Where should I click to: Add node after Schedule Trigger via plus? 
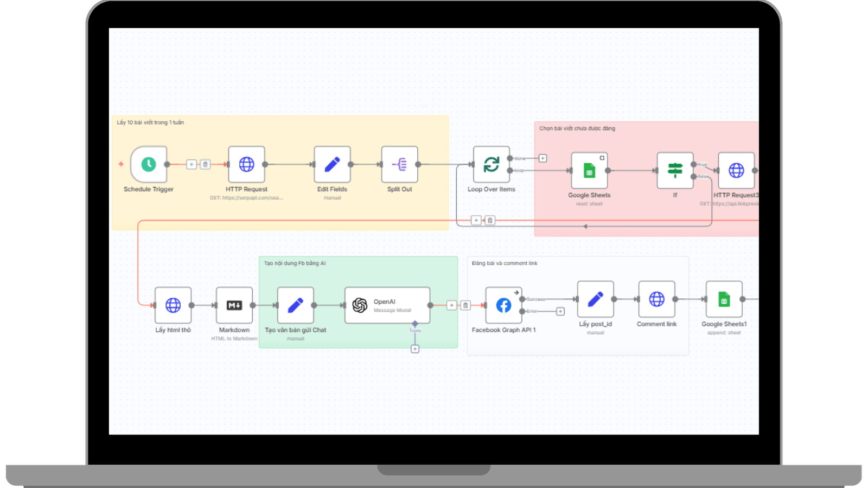coord(192,164)
